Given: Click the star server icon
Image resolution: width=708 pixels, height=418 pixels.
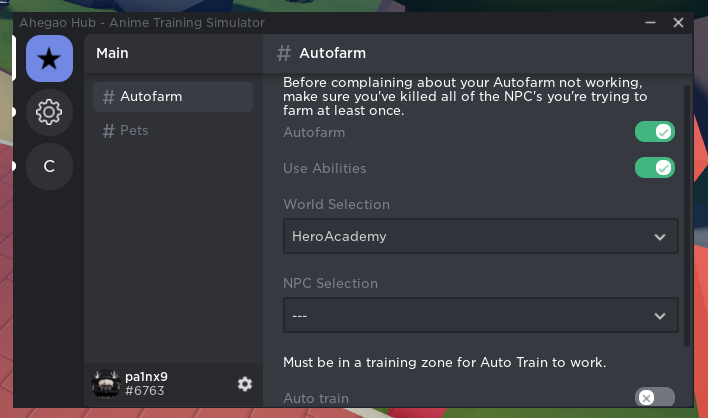Looking at the screenshot, I should (x=49, y=59).
